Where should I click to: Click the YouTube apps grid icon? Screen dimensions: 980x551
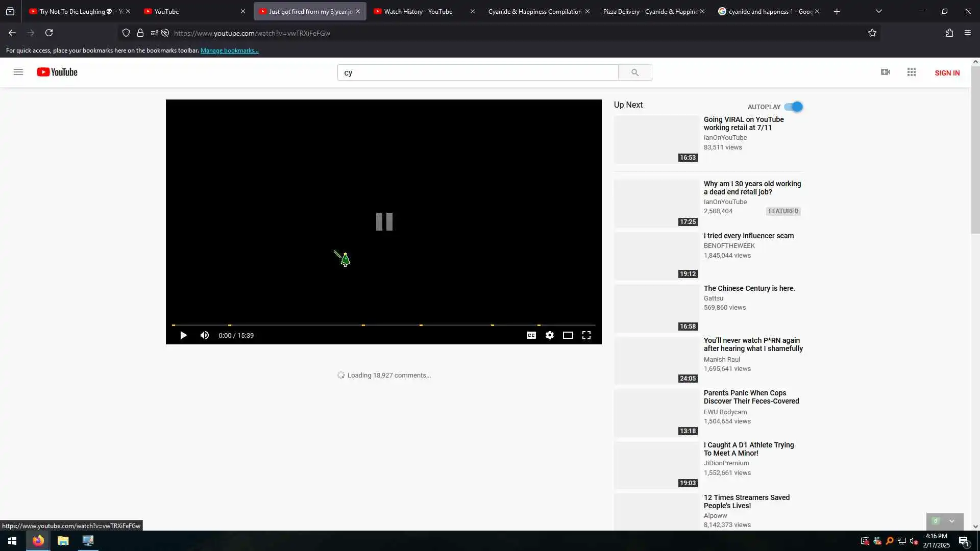pos(912,72)
